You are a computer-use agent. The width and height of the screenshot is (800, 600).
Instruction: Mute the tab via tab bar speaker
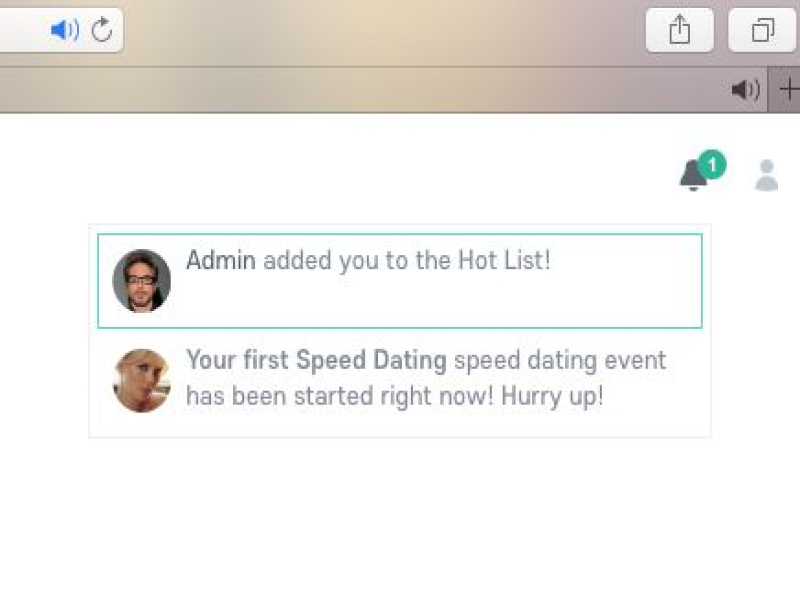coord(745,91)
